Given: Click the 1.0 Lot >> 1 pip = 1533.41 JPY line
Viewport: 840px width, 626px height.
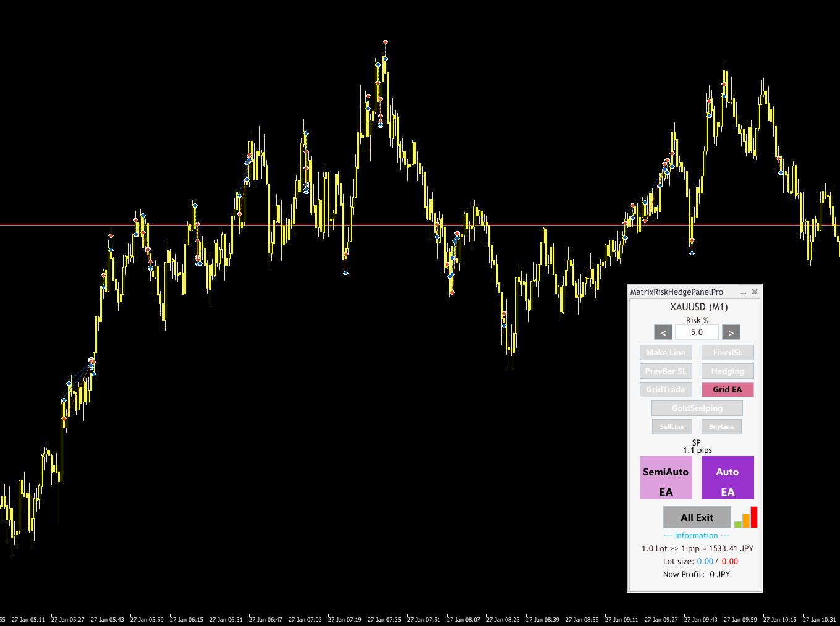Looking at the screenshot, I should (697, 549).
